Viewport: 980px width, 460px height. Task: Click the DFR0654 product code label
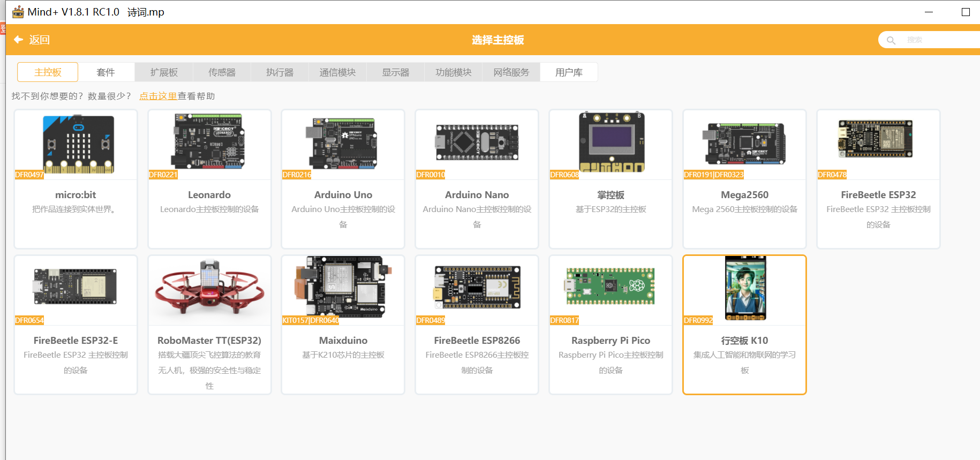[x=29, y=320]
